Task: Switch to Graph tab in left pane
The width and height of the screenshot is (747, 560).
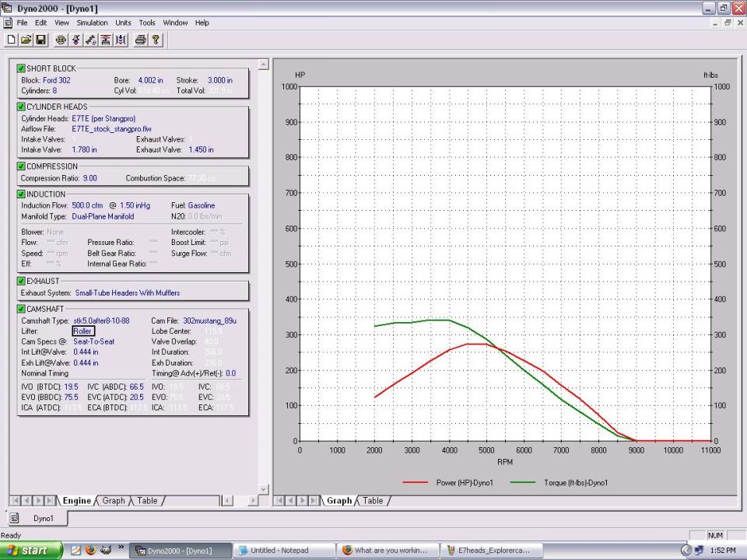Action: [114, 500]
